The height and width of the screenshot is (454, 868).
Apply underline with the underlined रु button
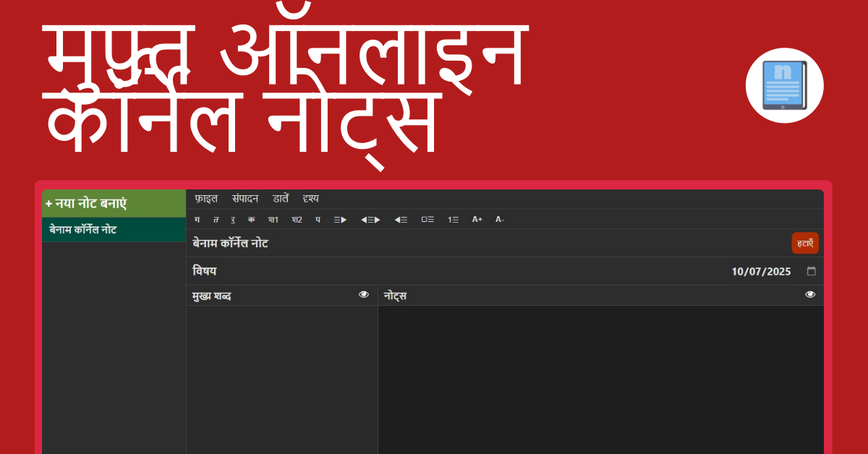click(x=233, y=219)
